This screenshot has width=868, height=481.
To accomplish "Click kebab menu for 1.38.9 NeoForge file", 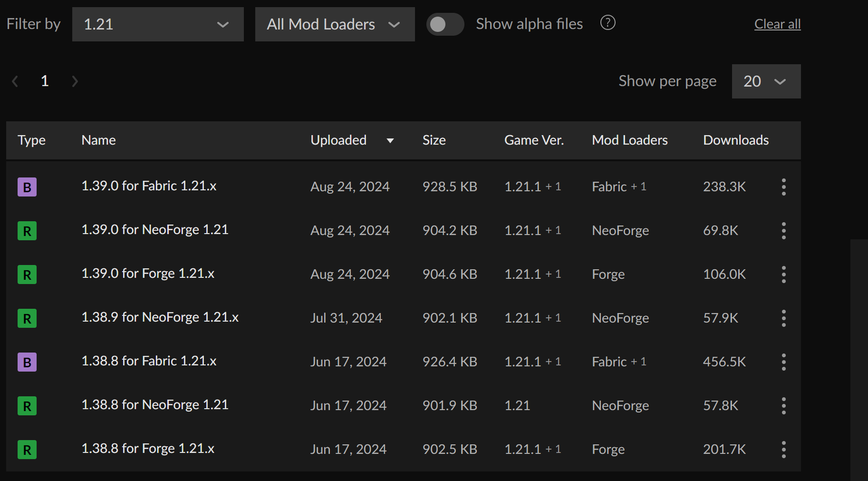I will 783,318.
